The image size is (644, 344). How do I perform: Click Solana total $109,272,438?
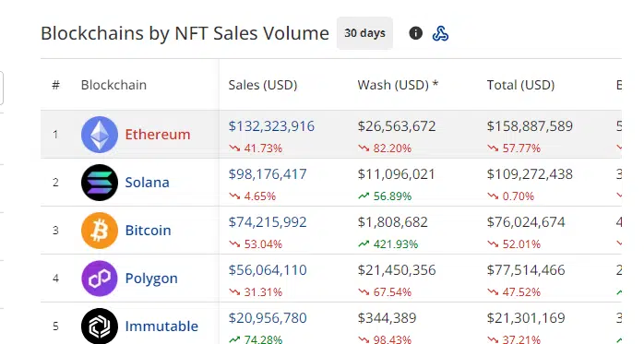(530, 174)
